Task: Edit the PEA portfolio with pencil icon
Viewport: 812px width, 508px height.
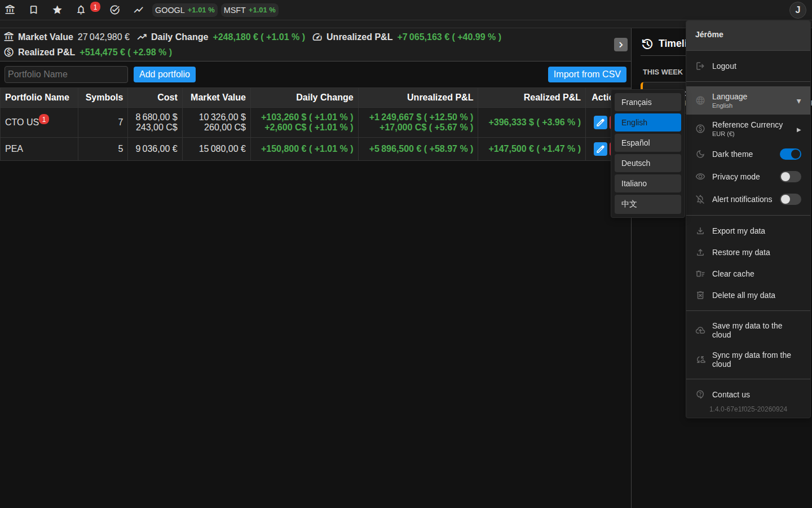Action: pyautogui.click(x=601, y=149)
